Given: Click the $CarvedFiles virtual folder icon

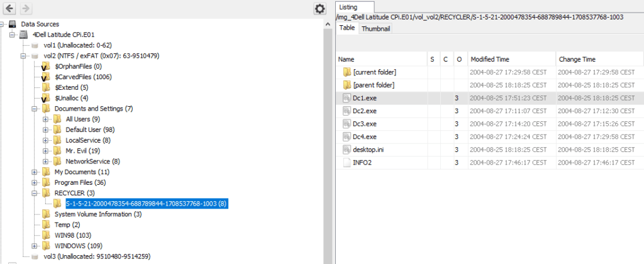Looking at the screenshot, I should click(45, 77).
